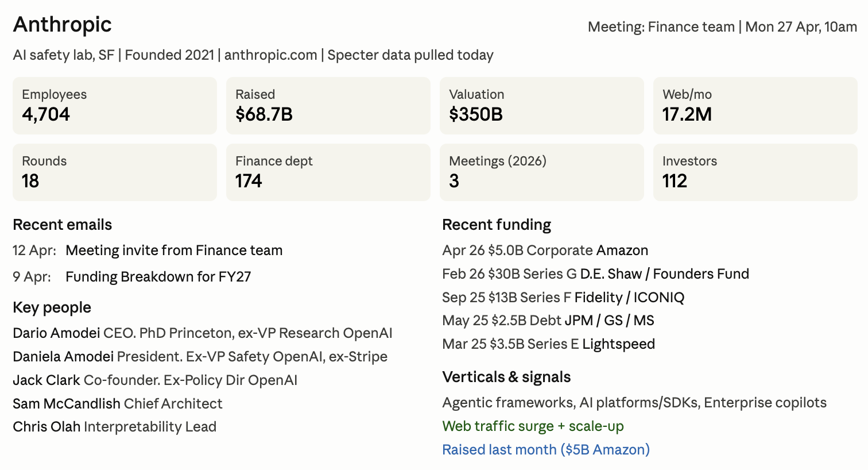Select the Series G D.E. Shaw round

595,274
